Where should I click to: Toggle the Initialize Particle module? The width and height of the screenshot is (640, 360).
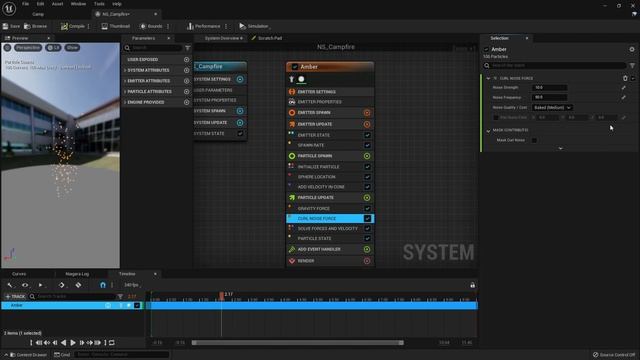coord(367,167)
